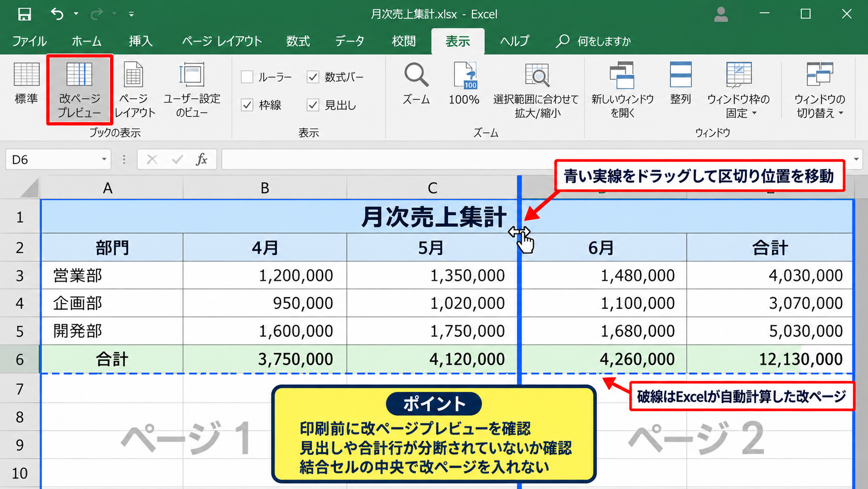
Task: Toggle the 見出し checkbox
Action: pyautogui.click(x=313, y=105)
